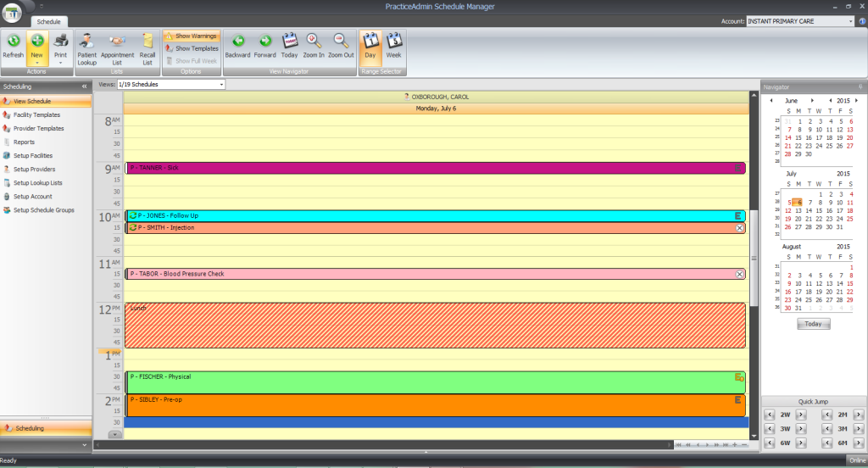Navigate Forward in the schedule
This screenshot has width=868, height=468.
[x=264, y=45]
